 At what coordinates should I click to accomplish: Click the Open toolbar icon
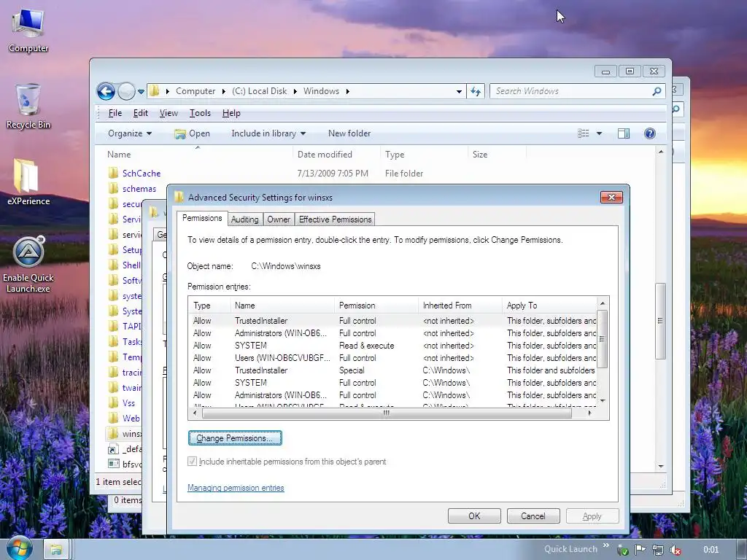[x=179, y=134]
